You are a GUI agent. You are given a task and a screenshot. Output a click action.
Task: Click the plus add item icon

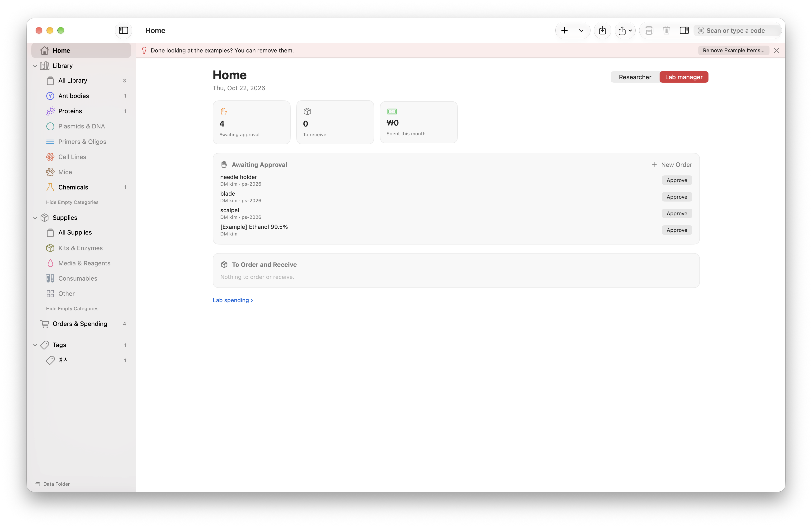coord(564,30)
